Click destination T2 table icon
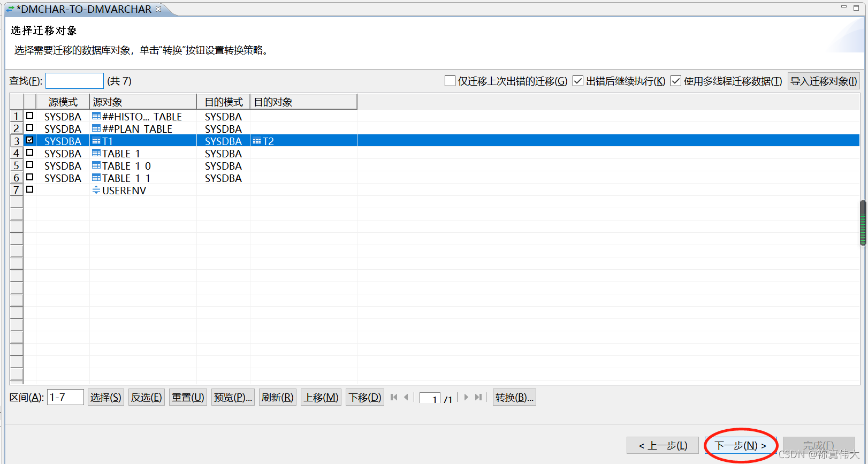868x464 pixels. click(x=257, y=141)
